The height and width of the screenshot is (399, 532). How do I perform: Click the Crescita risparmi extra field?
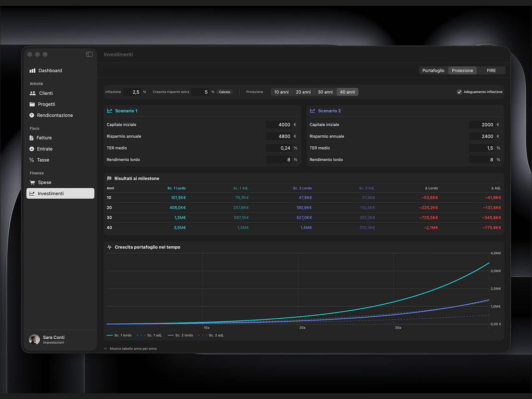[x=201, y=92]
